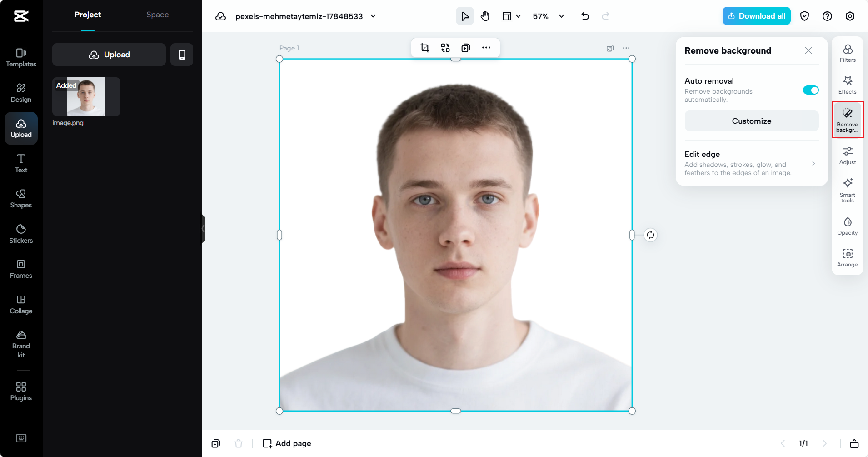Click the Customize button

pos(752,121)
